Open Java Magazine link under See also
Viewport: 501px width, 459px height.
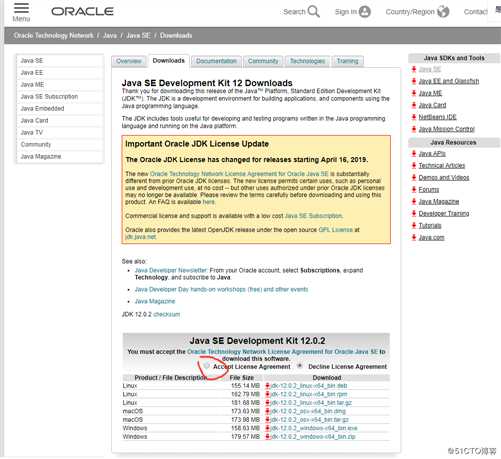pyautogui.click(x=155, y=301)
